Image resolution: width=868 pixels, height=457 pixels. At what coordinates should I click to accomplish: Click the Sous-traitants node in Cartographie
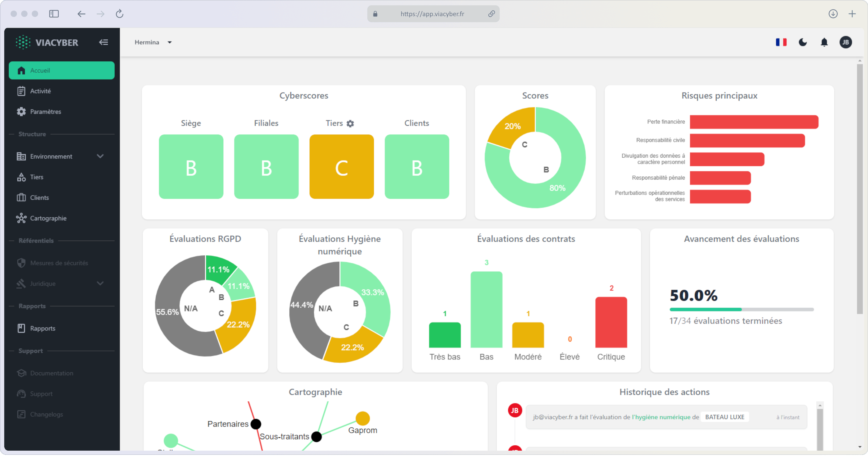pyautogui.click(x=317, y=437)
